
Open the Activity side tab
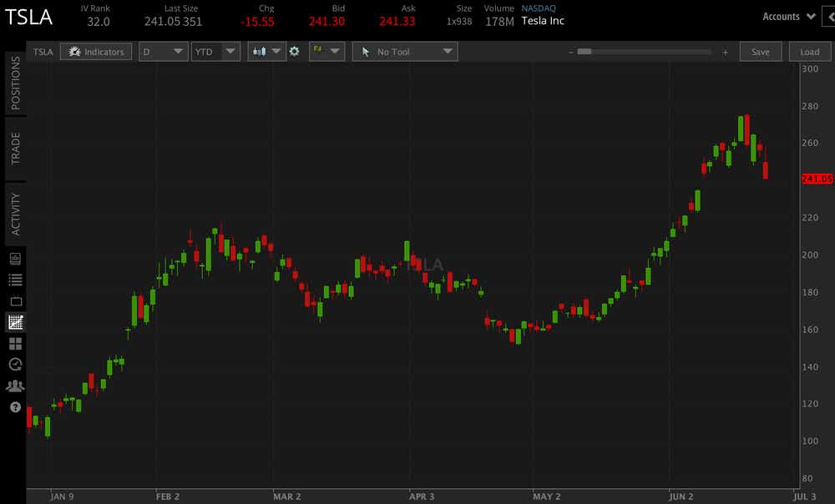pos(15,214)
